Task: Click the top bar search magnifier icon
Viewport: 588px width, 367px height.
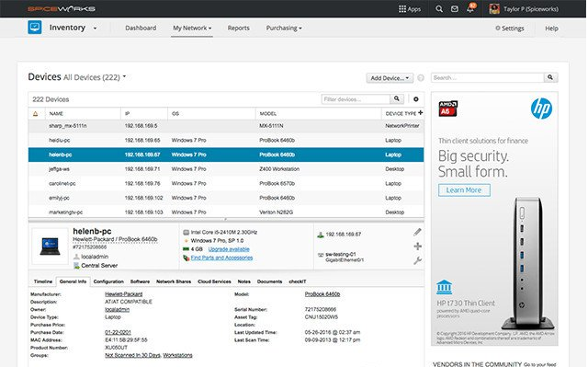Action: pyautogui.click(x=439, y=9)
